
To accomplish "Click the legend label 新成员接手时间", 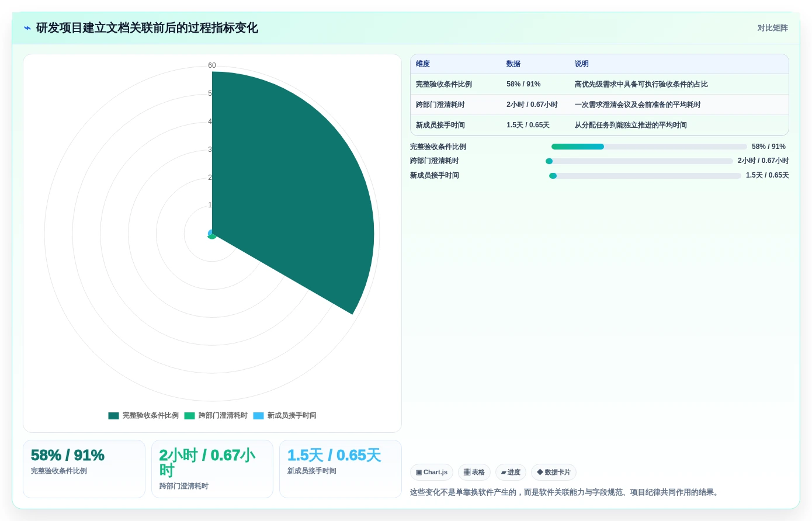I will click(292, 416).
